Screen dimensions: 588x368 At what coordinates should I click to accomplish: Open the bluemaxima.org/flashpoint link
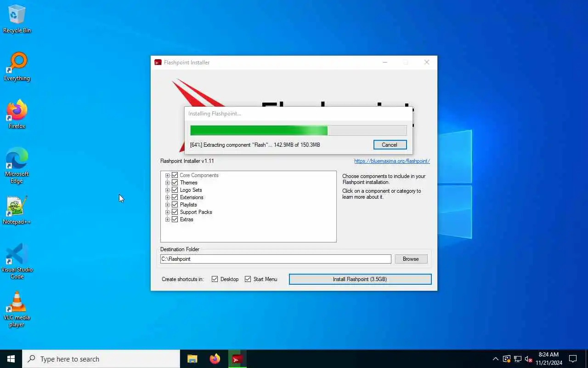tap(392, 161)
